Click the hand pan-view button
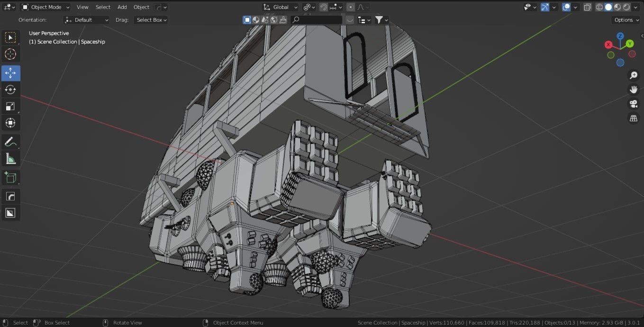Viewport: 644px width, 327px height. 633,90
